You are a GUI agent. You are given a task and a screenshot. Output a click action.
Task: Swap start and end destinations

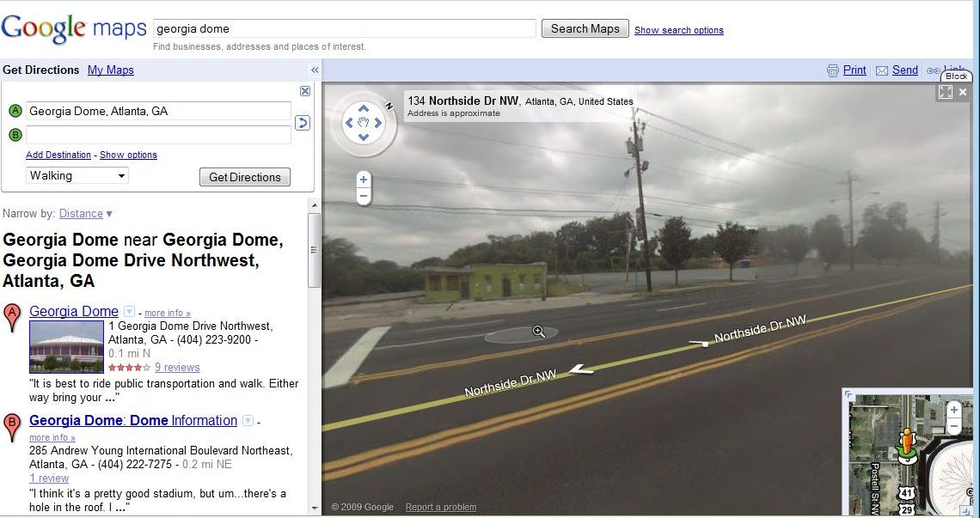click(x=303, y=123)
